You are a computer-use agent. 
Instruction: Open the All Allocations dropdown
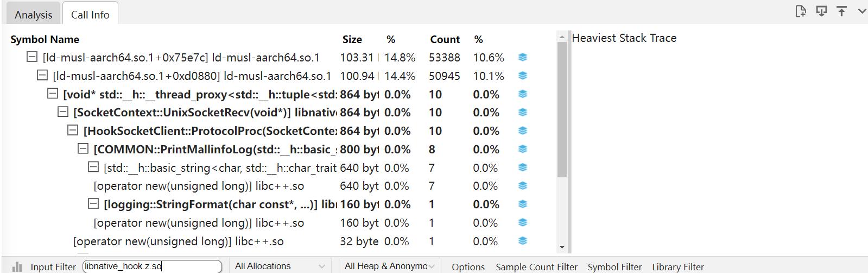click(x=279, y=266)
